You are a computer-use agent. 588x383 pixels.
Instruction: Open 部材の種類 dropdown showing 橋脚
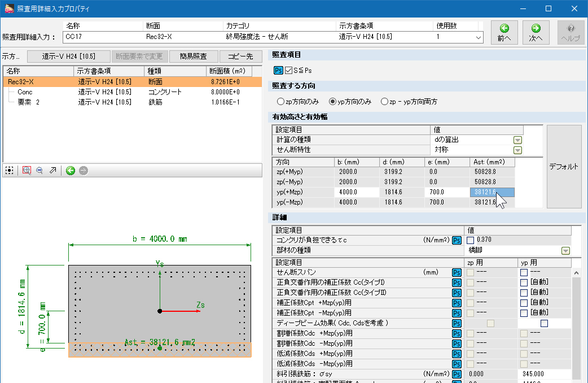point(565,251)
